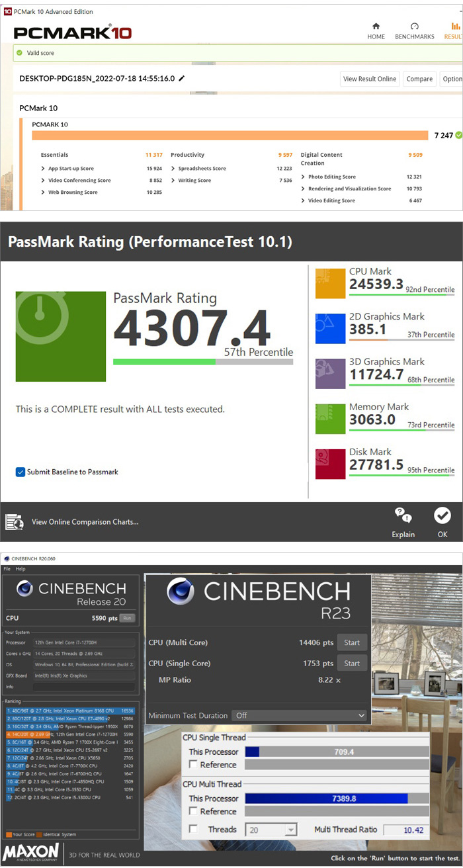Image resolution: width=463 pixels, height=868 pixels.
Task: Open the File menu in Cinebench R20
Action: 7,569
